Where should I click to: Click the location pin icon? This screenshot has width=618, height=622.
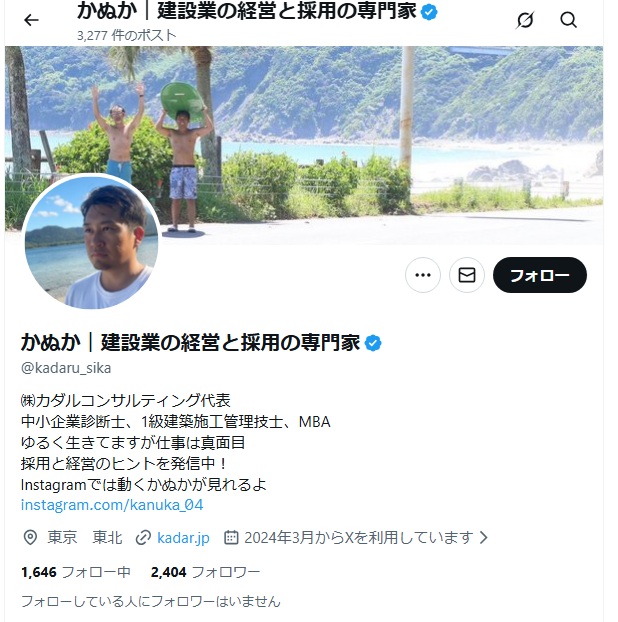click(x=30, y=538)
